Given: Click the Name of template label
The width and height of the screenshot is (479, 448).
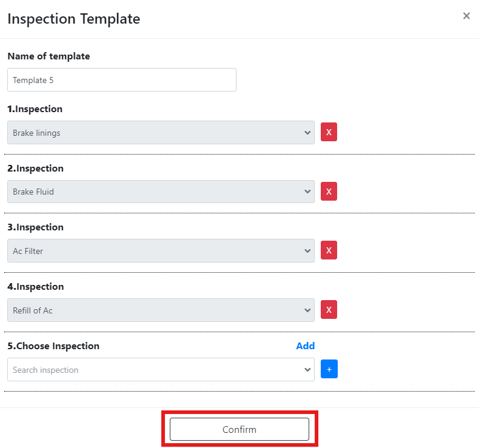Looking at the screenshot, I should (49, 56).
